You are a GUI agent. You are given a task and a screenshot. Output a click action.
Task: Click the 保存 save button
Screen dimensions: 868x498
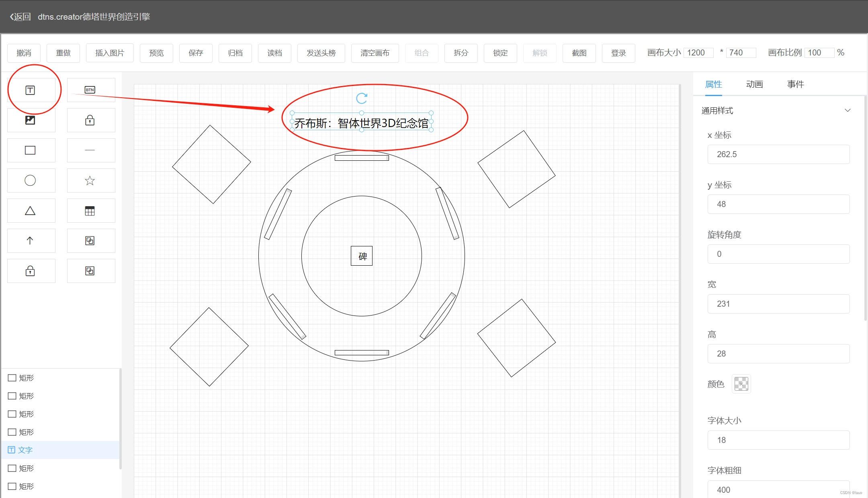(x=196, y=53)
